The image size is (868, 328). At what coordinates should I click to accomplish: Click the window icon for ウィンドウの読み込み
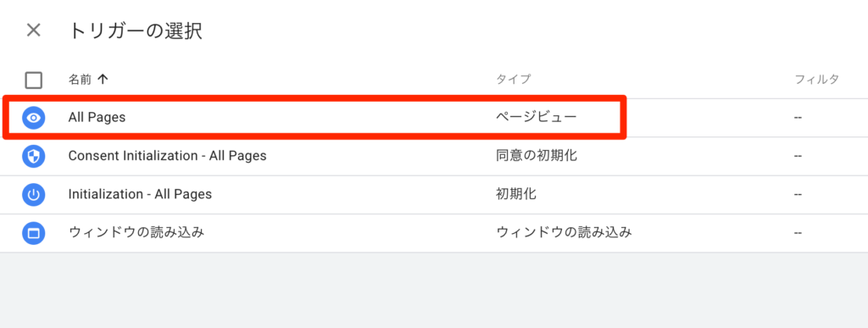click(34, 233)
